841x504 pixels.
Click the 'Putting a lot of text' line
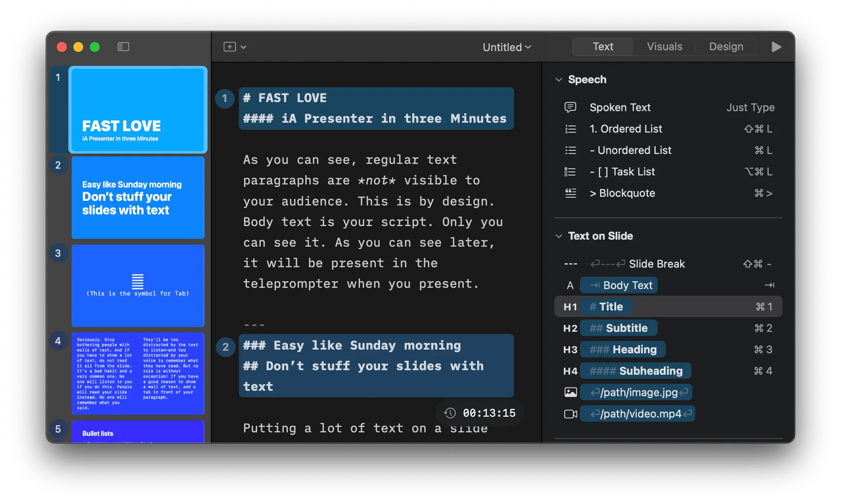tap(365, 428)
